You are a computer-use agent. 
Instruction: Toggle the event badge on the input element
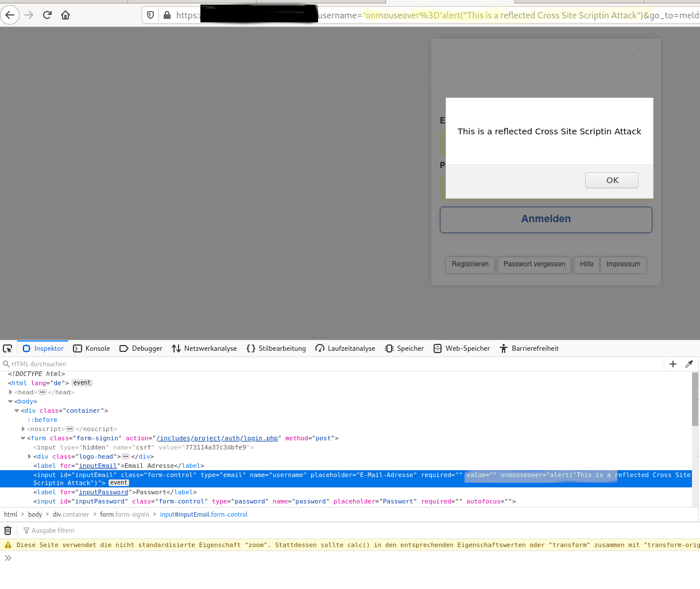119,483
